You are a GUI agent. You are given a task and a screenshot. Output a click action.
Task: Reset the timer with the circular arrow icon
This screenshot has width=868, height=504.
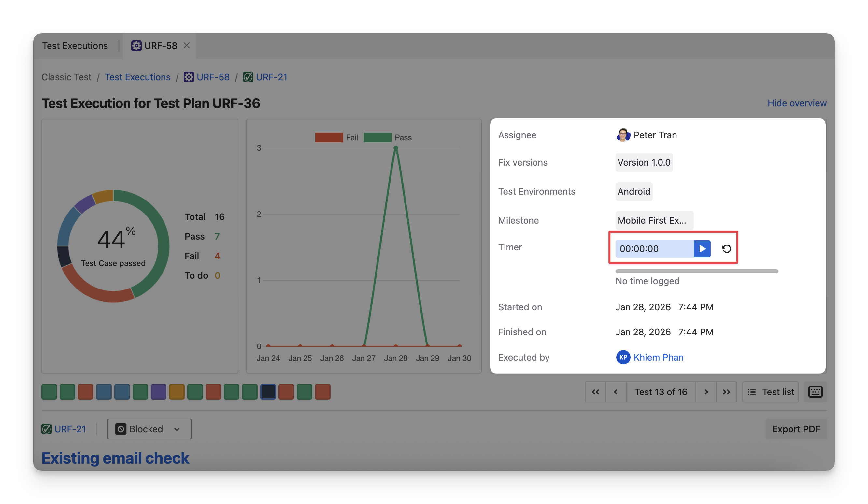pyautogui.click(x=726, y=248)
